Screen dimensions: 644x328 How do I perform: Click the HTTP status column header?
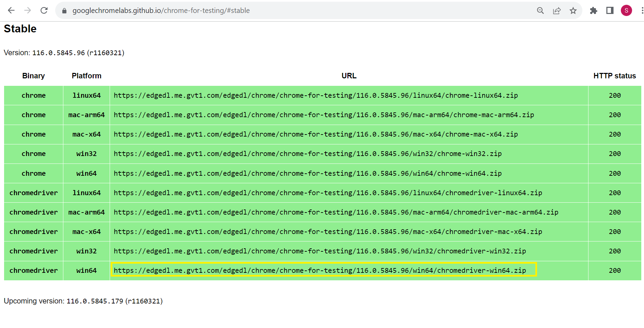click(x=614, y=76)
